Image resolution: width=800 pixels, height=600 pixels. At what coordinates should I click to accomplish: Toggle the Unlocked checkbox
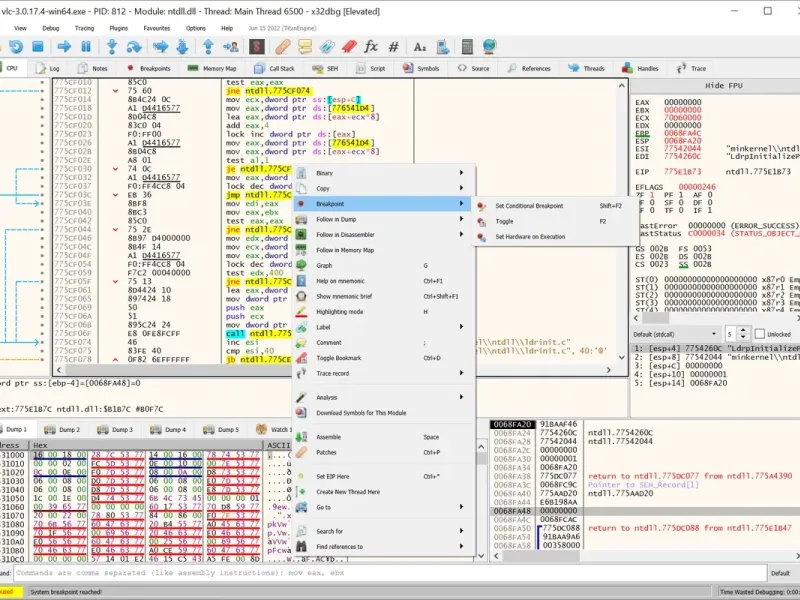[x=758, y=334]
